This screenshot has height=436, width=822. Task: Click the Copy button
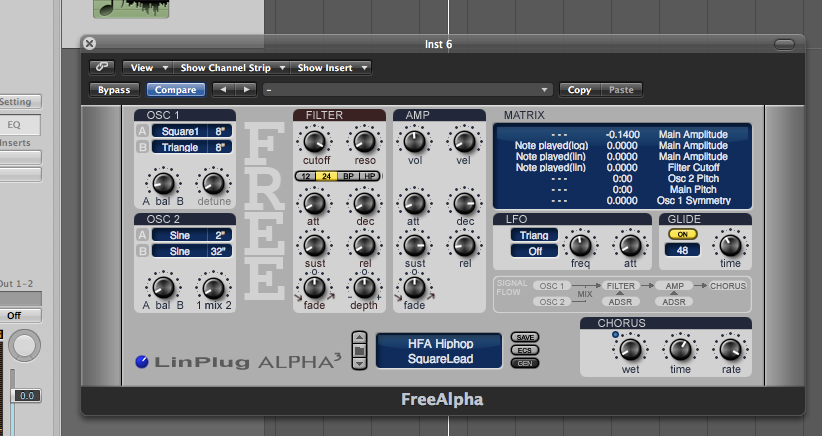(x=579, y=90)
